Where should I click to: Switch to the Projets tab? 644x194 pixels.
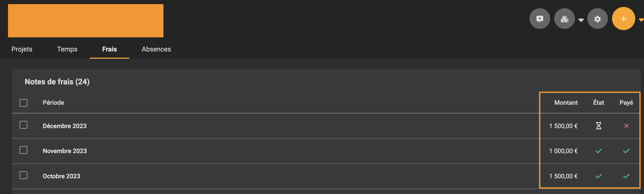pos(22,49)
